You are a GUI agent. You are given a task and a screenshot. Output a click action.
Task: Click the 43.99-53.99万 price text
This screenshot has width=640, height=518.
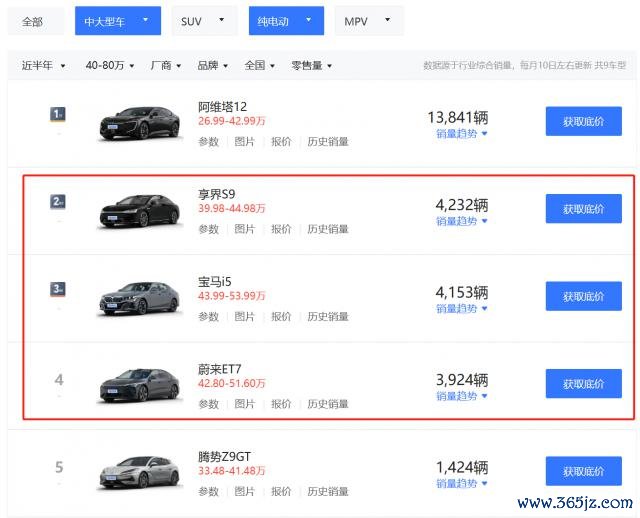click(x=232, y=296)
